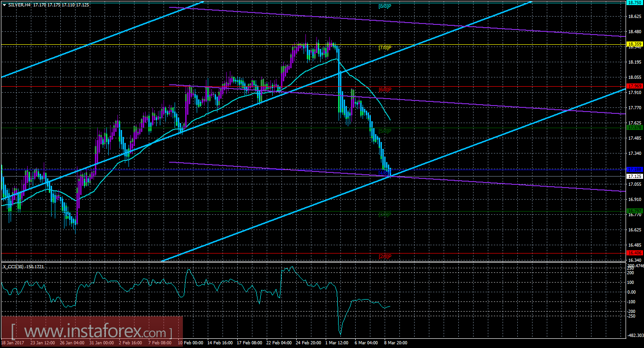Click the 16.340 price scale value
The height and width of the screenshot is (348, 644).
click(635, 260)
